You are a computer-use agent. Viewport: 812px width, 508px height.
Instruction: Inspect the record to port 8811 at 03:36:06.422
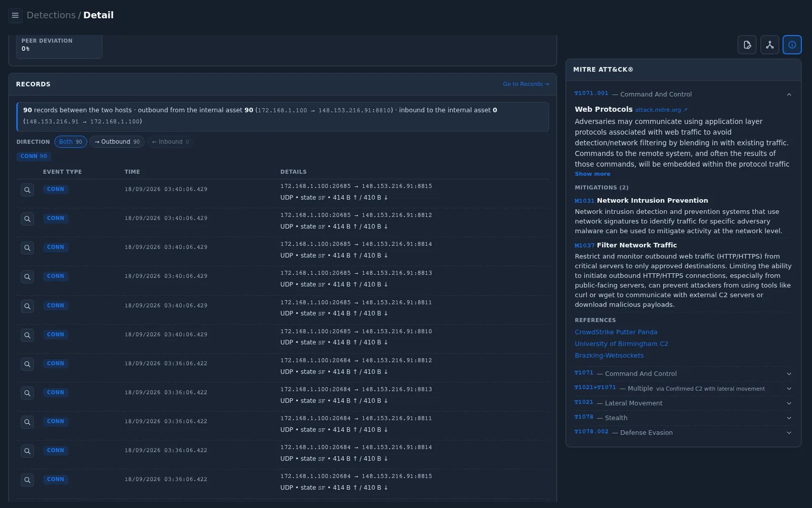click(x=27, y=422)
